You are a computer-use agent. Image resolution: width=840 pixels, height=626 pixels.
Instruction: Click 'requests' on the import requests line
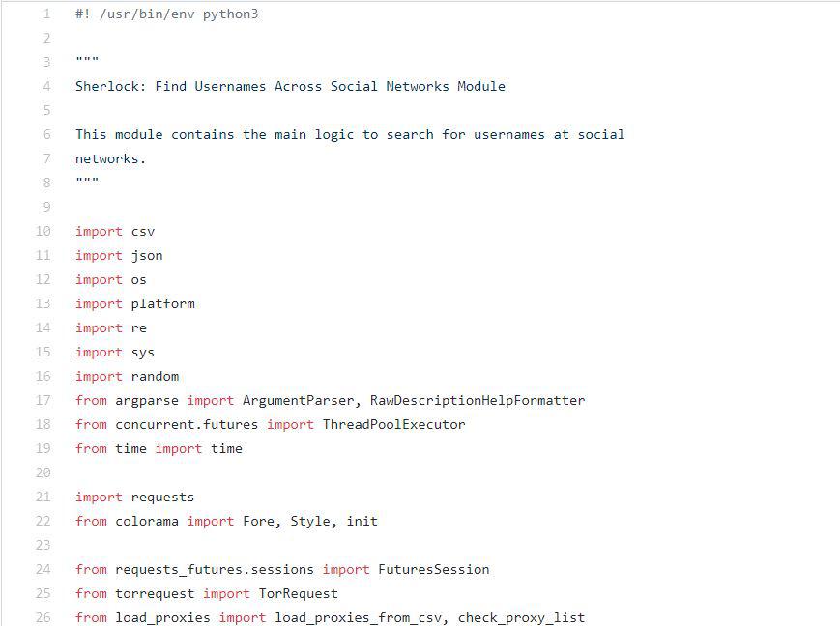click(x=162, y=498)
